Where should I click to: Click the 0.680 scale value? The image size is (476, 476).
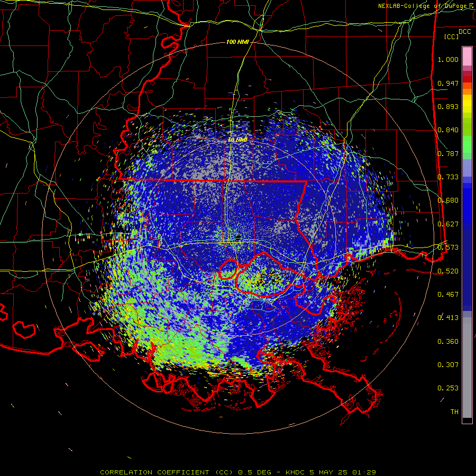[x=448, y=200]
